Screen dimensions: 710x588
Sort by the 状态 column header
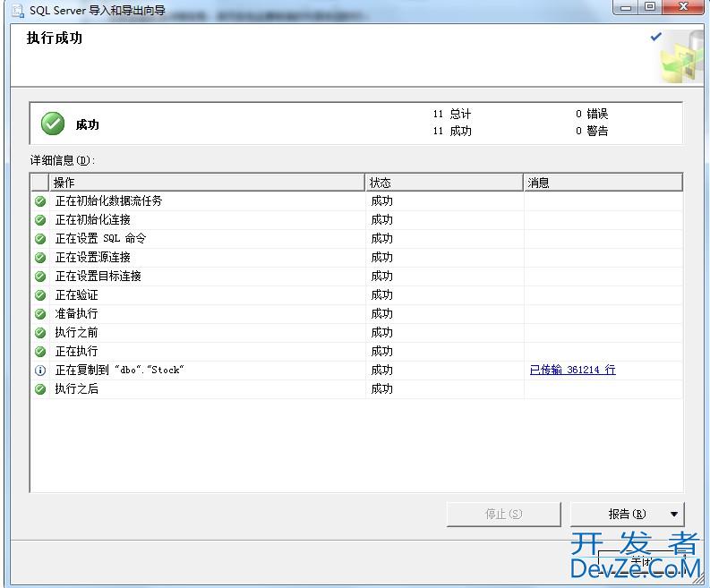(444, 183)
